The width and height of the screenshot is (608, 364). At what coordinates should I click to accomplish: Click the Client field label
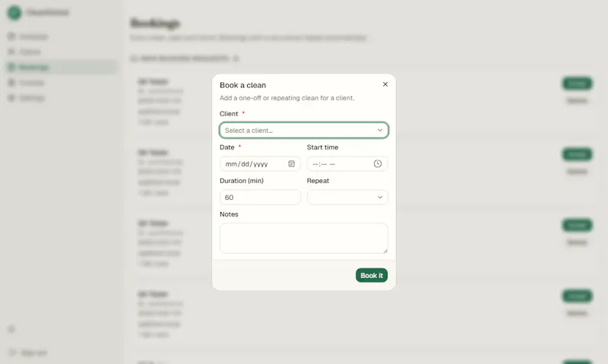pos(229,113)
